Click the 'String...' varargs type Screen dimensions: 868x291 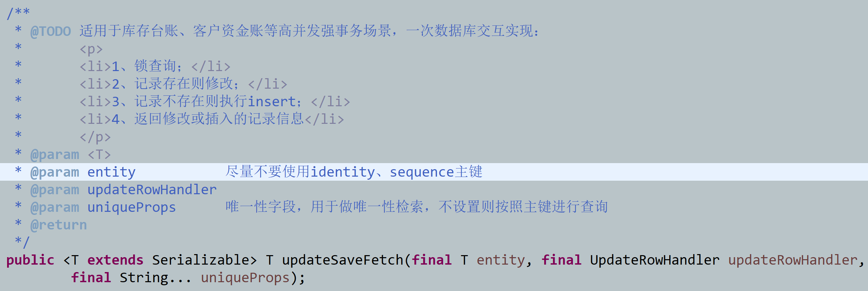(155, 278)
